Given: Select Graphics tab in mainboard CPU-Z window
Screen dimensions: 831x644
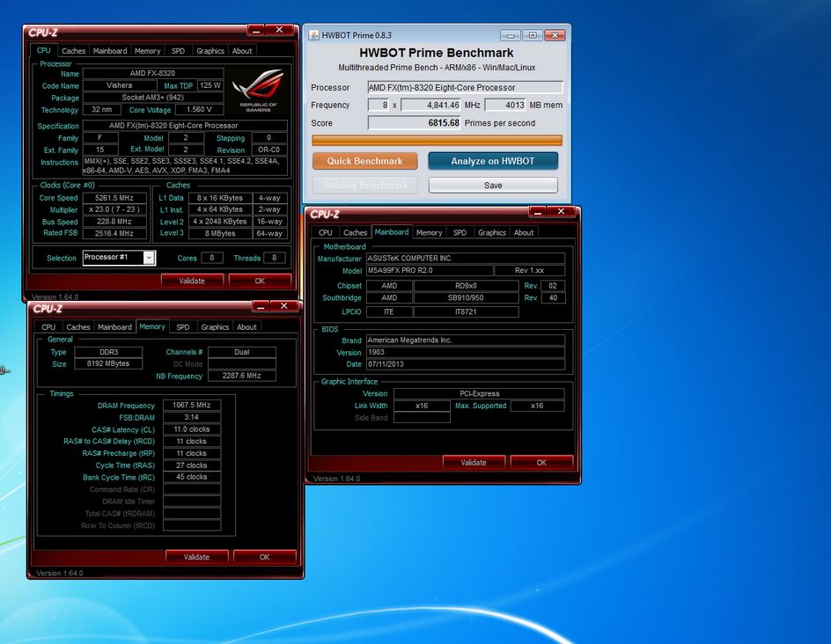Looking at the screenshot, I should click(x=492, y=232).
